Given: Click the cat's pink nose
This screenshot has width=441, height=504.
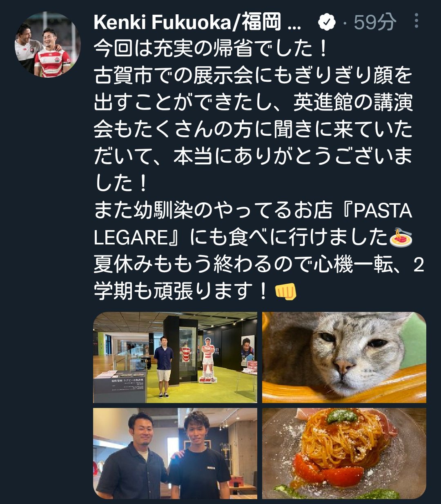Looking at the screenshot, I should 343,366.
